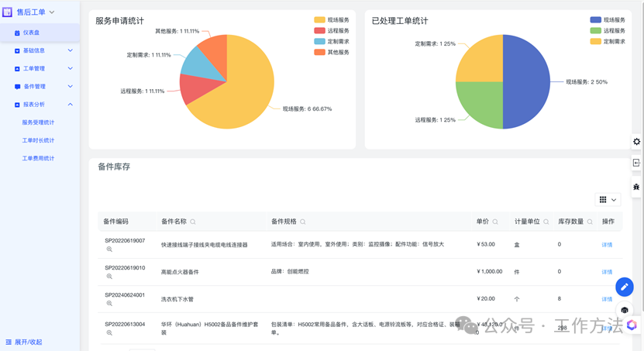
Task: Open the 售后工单 dropdown chevron
Action: (x=52, y=12)
